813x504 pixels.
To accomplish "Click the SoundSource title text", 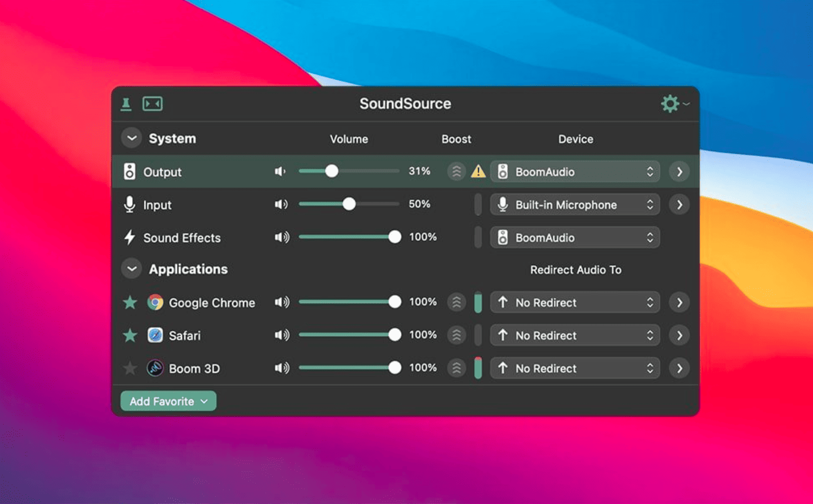I will pos(405,104).
